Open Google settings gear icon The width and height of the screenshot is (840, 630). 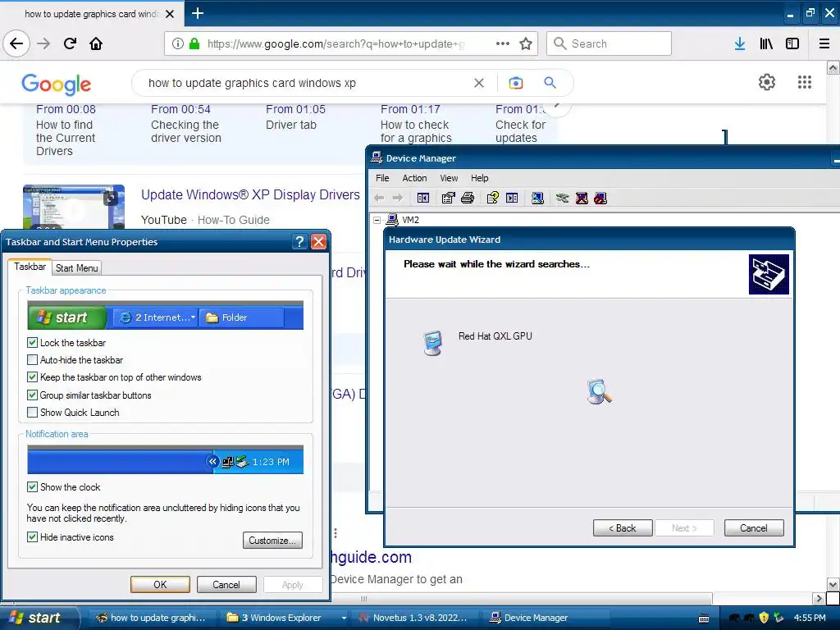click(767, 82)
